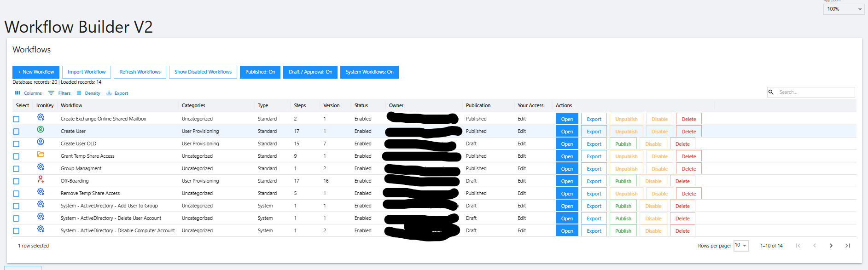Export the Create Exchange Online Shared Mailbox workflow
The width and height of the screenshot is (868, 270).
point(594,119)
